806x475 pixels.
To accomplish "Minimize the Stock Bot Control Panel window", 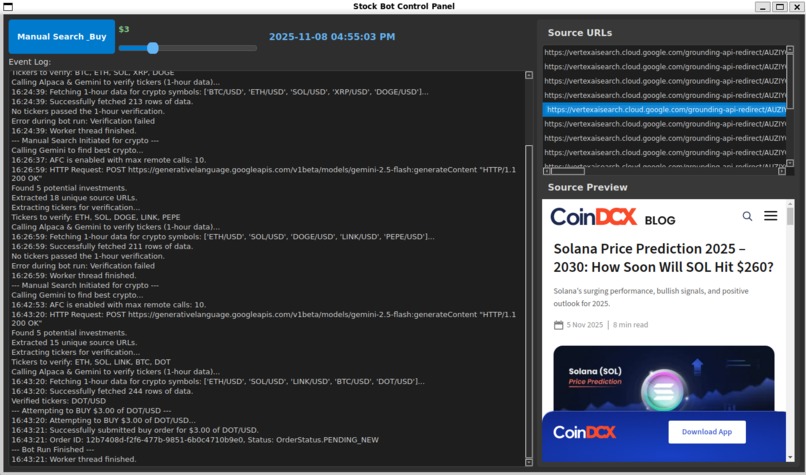I will 762,7.
